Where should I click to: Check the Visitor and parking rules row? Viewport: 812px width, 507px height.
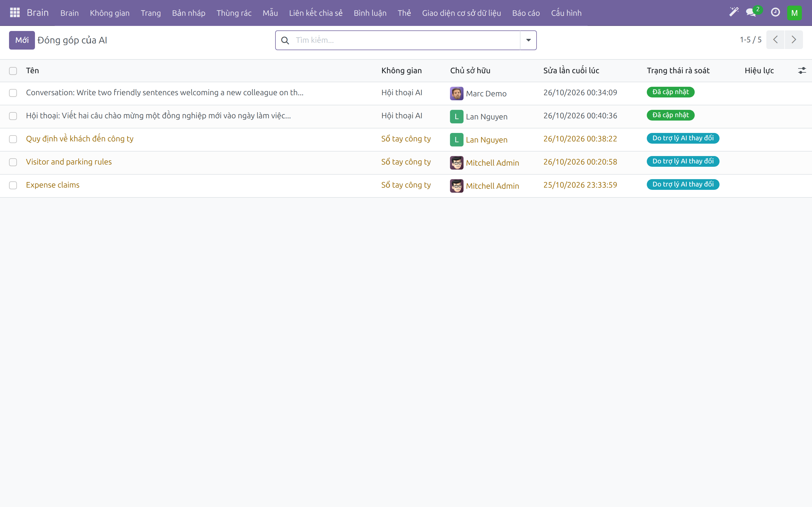pos(13,162)
